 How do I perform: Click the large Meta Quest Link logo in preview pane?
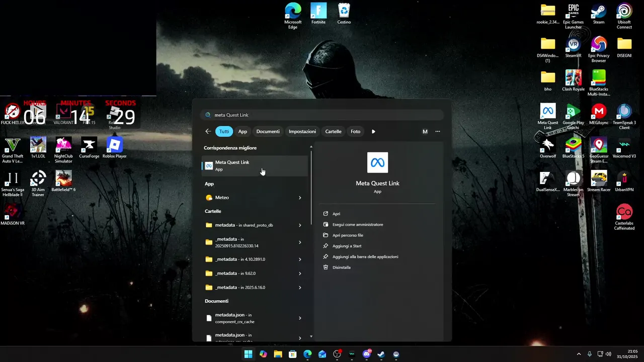[377, 162]
